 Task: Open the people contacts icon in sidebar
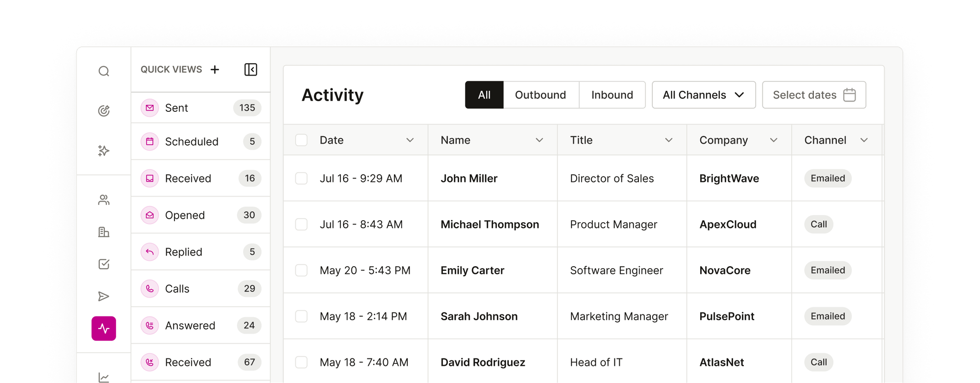pyautogui.click(x=103, y=200)
